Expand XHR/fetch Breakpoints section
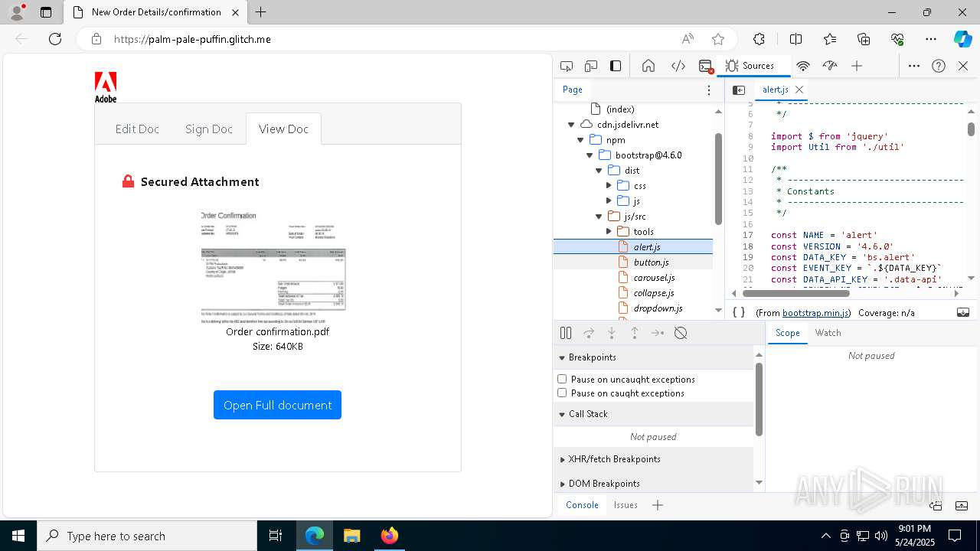980x551 pixels. [562, 459]
